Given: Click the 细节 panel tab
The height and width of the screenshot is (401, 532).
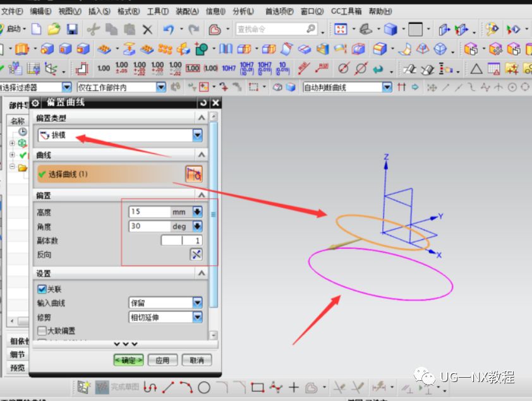Looking at the screenshot, I should click(18, 354).
